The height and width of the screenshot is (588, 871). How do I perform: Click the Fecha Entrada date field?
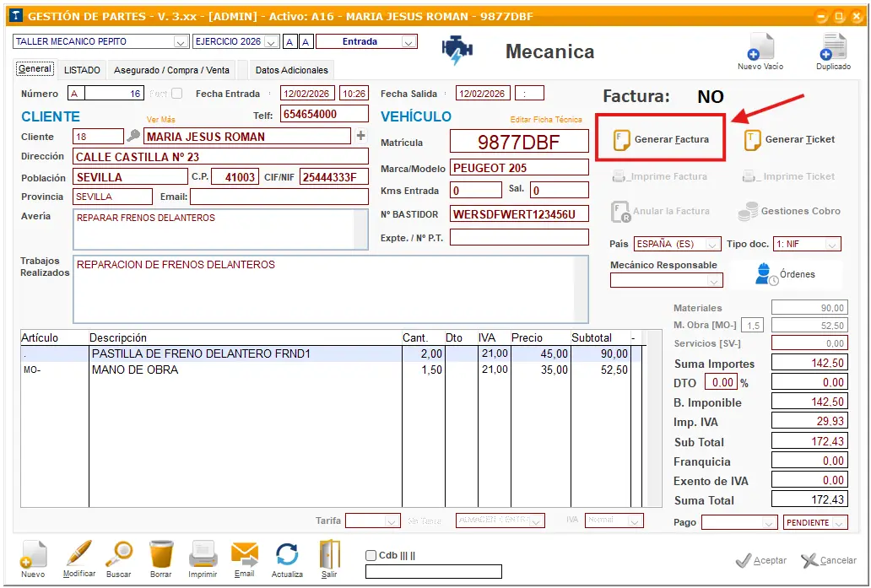point(307,94)
